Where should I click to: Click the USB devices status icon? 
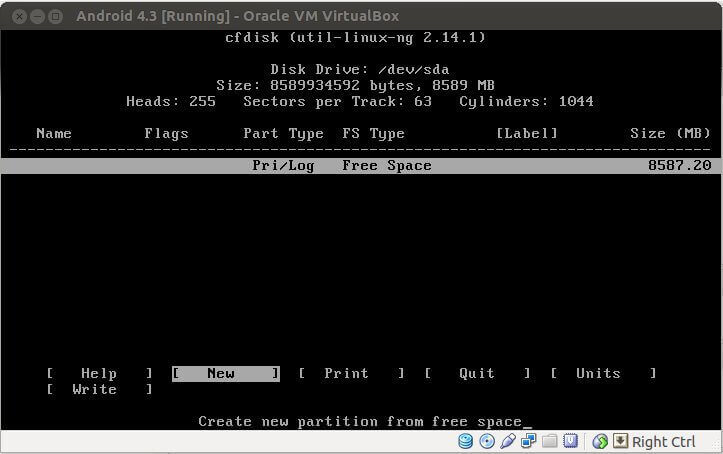click(x=508, y=441)
